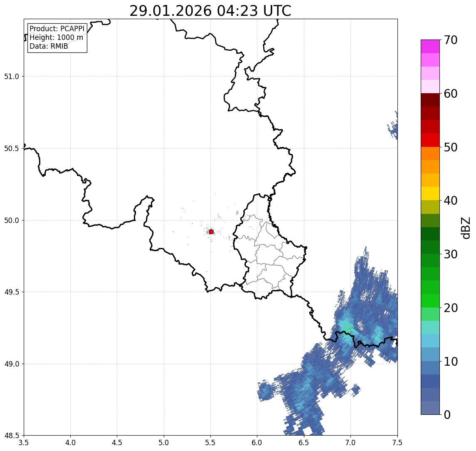This screenshot has width=476, height=451.
Task: Click the magenta top segment of colorbar below 70
Action: (x=430, y=47)
